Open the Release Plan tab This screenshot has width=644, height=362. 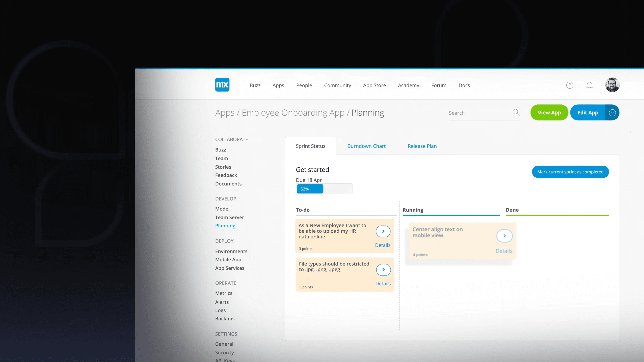(422, 146)
